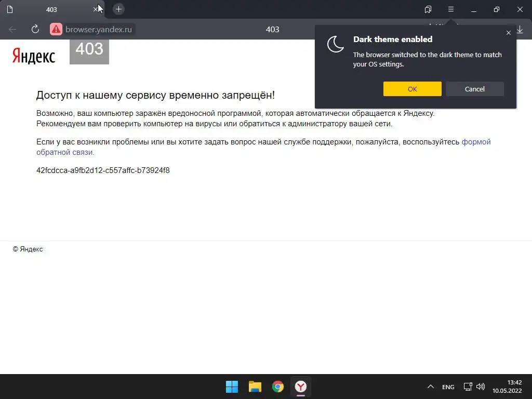Click the red warning site security icon
This screenshot has height=399, width=532.
coord(56,29)
